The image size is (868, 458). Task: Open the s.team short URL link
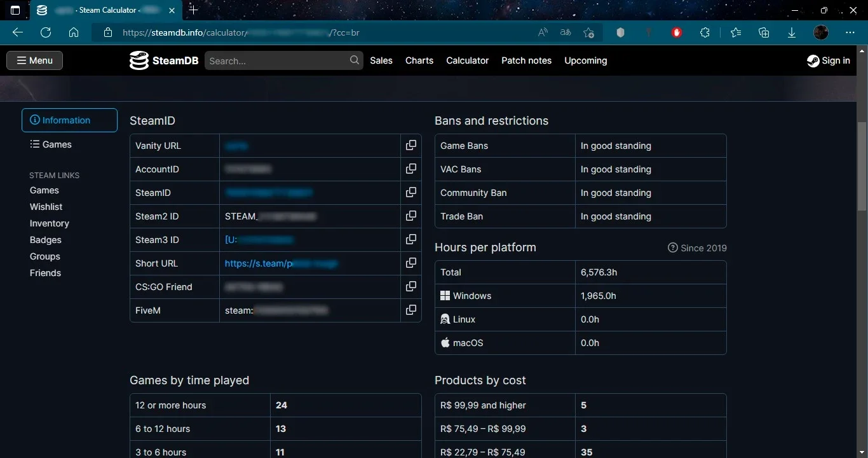click(281, 263)
